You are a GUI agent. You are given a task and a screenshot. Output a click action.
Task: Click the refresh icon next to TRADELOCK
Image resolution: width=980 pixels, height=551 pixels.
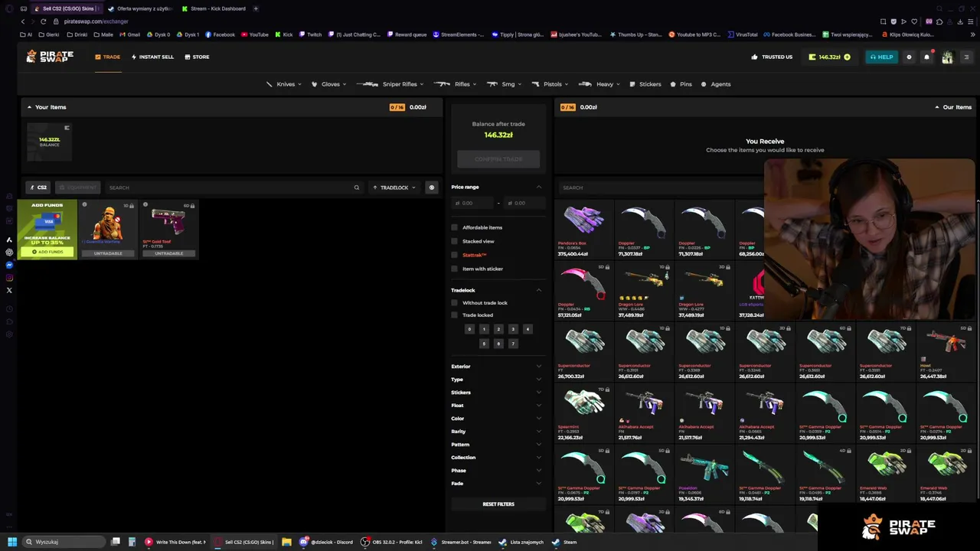432,187
